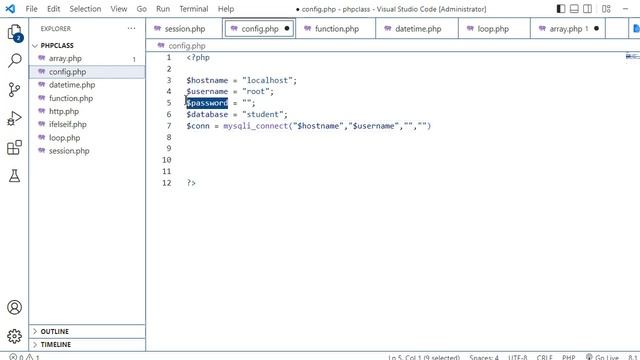Open the Source Control view
Viewport: 640px width, 360px height.
point(14,90)
